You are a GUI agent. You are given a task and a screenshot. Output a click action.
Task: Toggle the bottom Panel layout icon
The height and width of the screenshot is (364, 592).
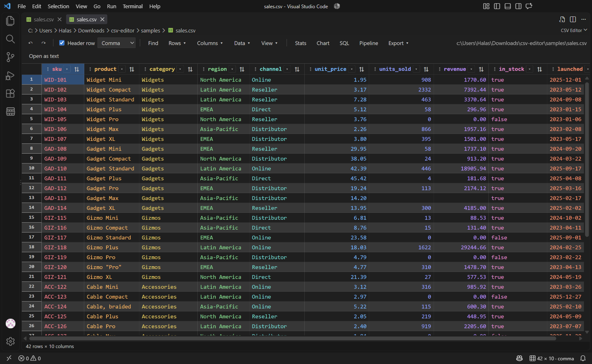pos(508,6)
